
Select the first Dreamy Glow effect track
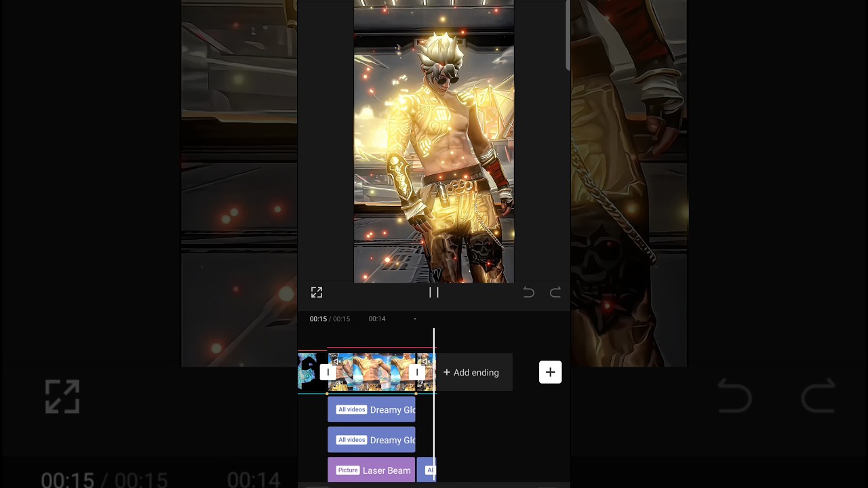pos(372,409)
